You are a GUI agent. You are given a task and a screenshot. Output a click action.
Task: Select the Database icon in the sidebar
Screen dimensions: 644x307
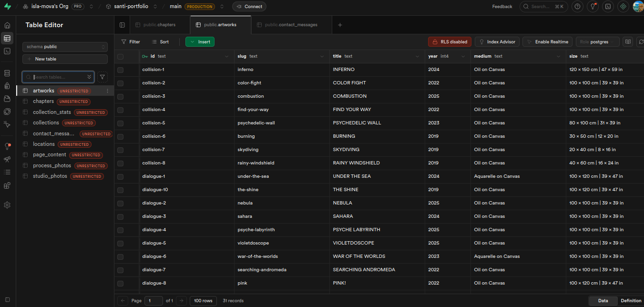(x=7, y=73)
